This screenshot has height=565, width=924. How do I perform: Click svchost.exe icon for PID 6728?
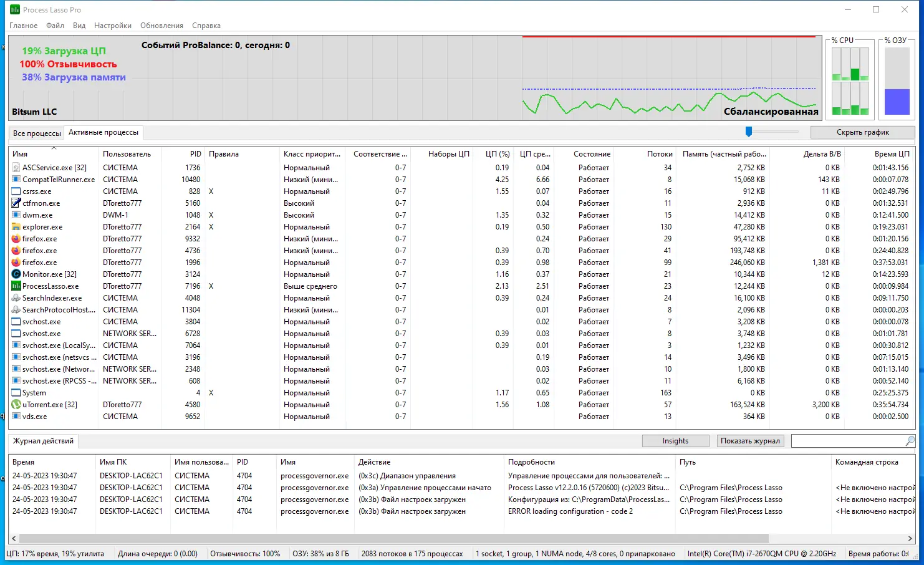tap(16, 334)
